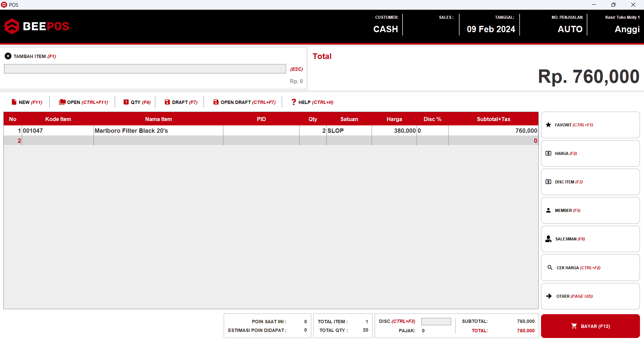Click the AUTO sales number value

570,29
